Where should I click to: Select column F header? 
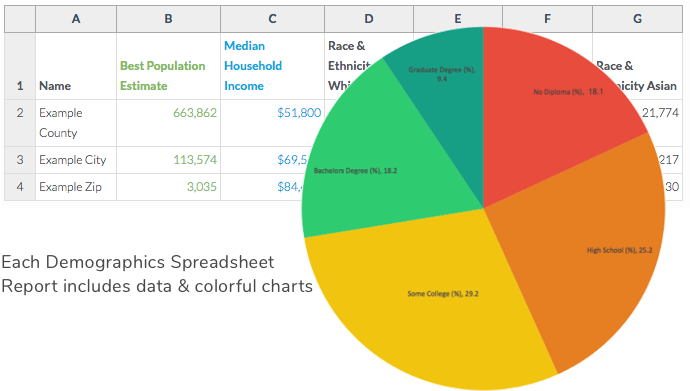coord(547,19)
